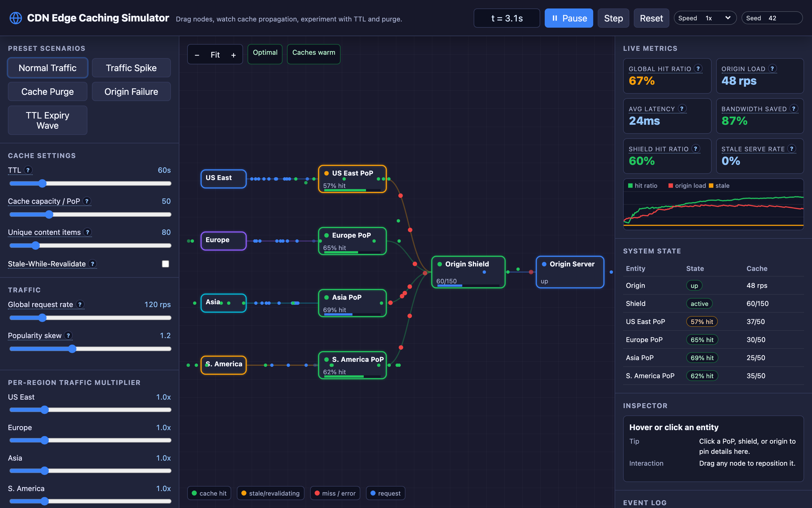Screen dimensions: 812x508
Task: Click Avg Latency help icon
Action: (x=682, y=109)
